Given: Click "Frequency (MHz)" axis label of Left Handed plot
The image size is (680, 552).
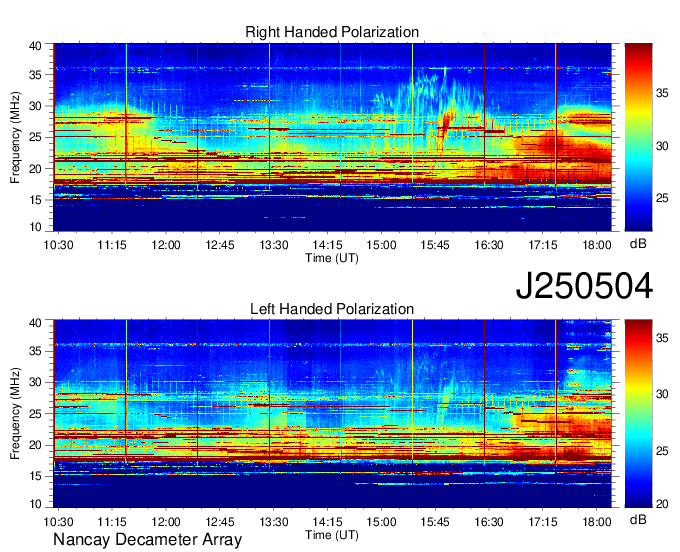Looking at the screenshot, I should point(15,414).
